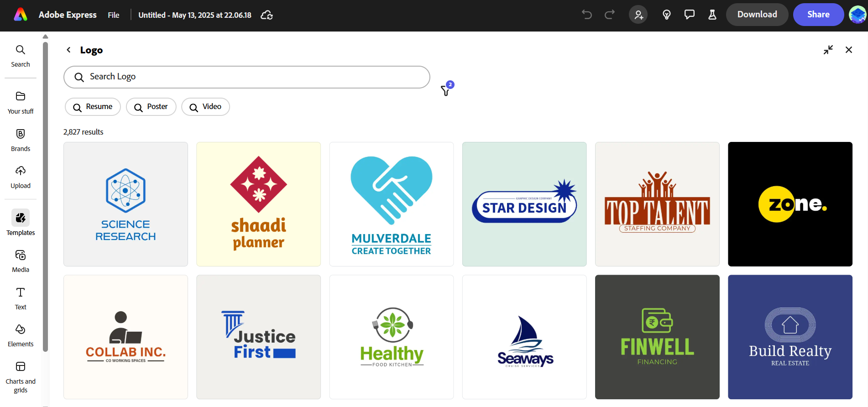The height and width of the screenshot is (407, 868).
Task: Open the Upload panel
Action: pyautogui.click(x=20, y=177)
